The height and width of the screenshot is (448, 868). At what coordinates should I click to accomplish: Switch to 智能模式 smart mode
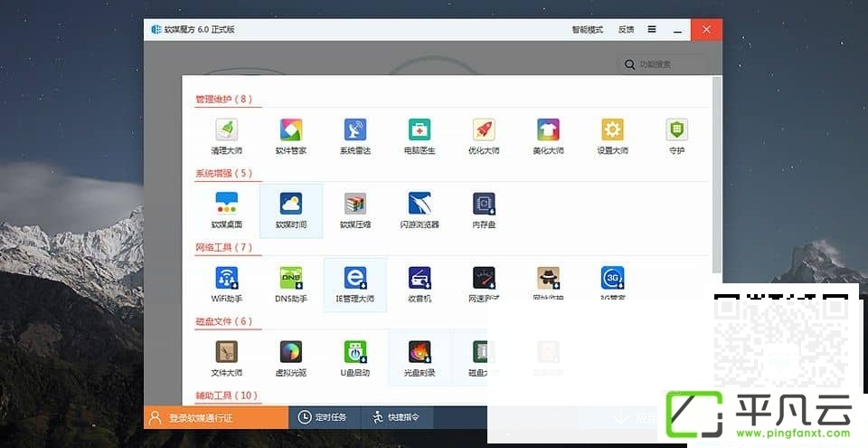(588, 29)
